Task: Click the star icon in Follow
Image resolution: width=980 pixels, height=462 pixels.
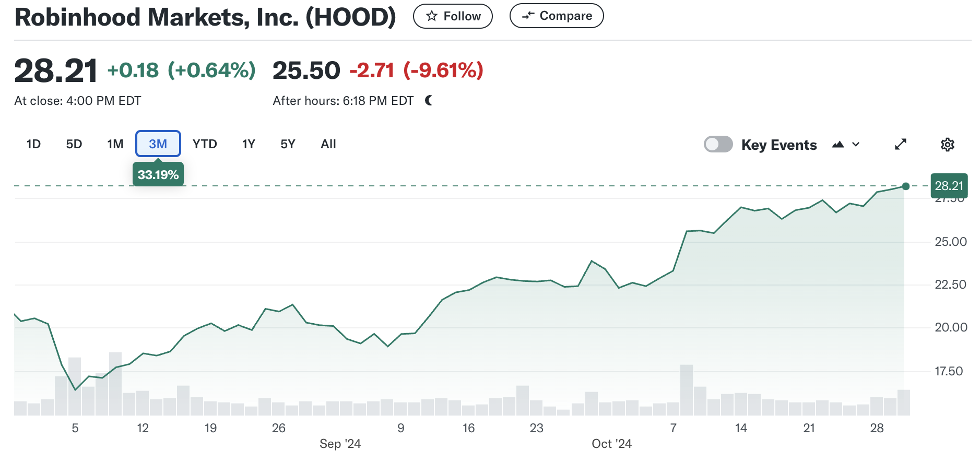Action: coord(431,16)
